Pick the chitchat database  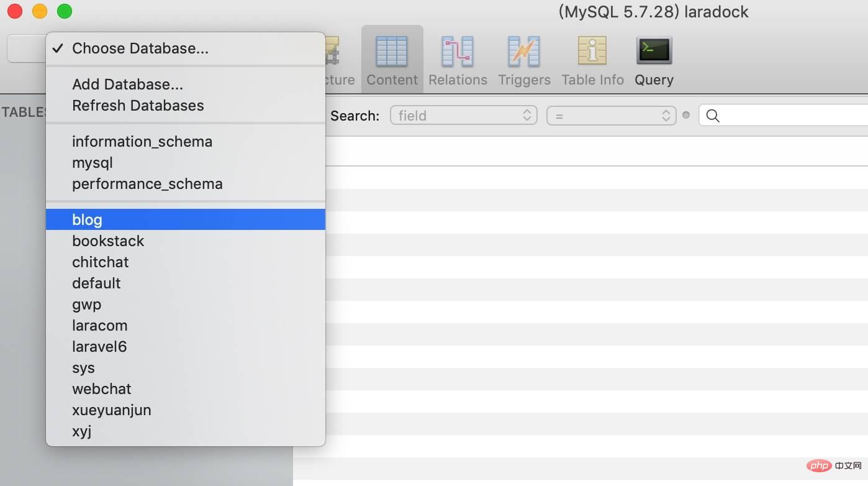pos(186,262)
